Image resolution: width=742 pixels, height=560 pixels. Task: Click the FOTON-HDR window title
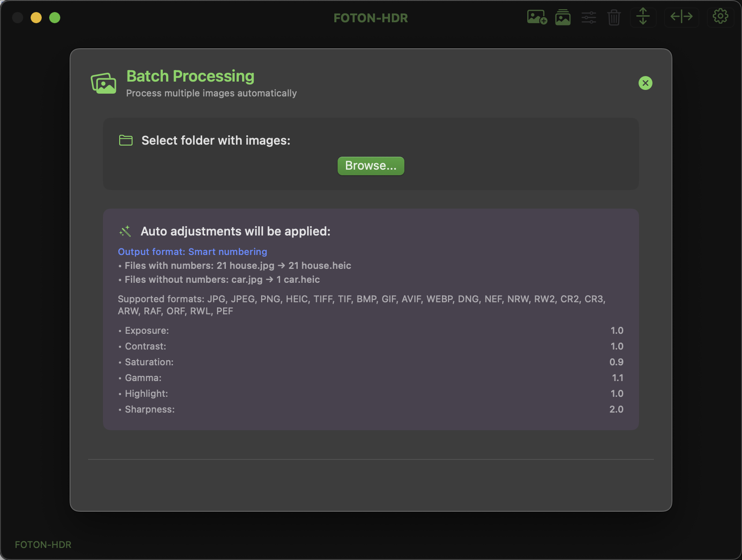click(371, 18)
